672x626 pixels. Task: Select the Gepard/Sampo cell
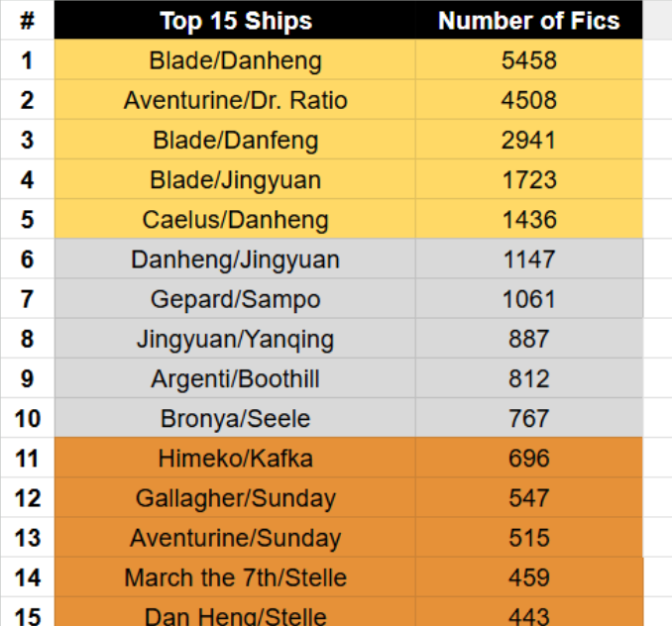click(235, 298)
